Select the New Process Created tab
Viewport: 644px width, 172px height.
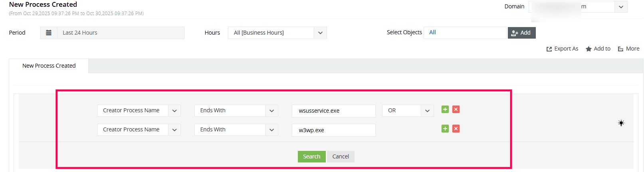(49, 66)
